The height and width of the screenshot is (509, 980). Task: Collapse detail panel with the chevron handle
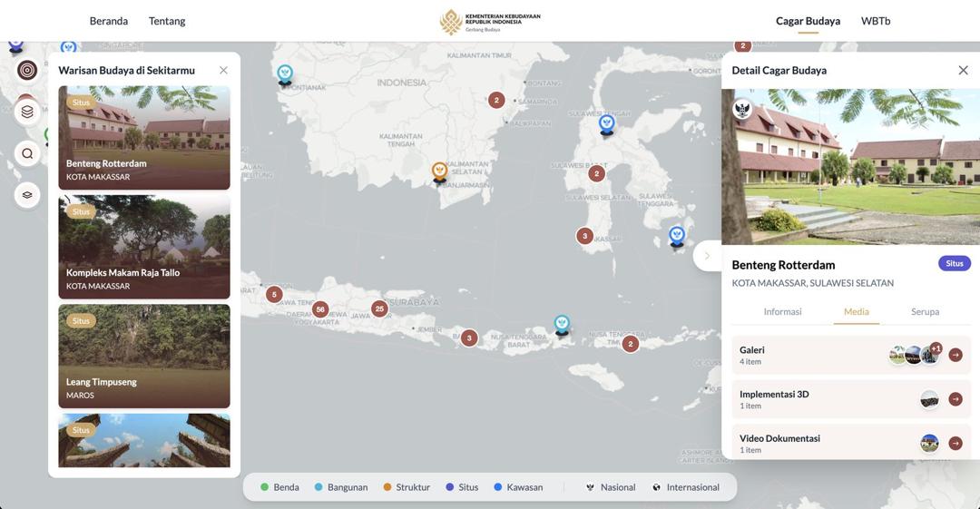708,255
